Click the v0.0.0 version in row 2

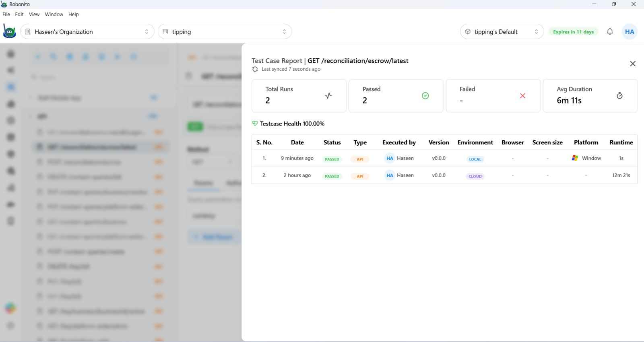[x=439, y=175]
